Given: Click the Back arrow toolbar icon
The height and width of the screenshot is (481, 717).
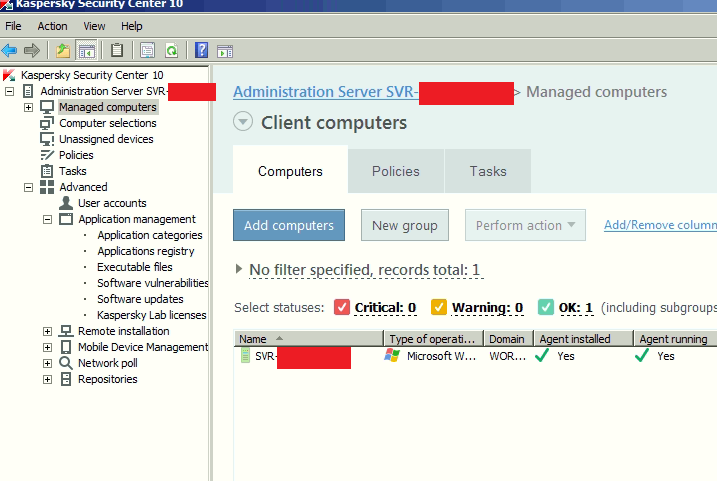Looking at the screenshot, I should point(9,50).
